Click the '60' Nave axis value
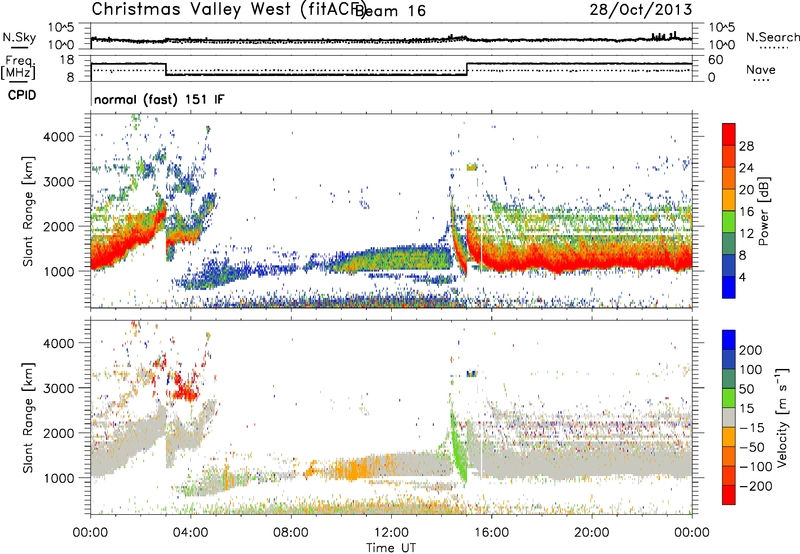This screenshot has height=554, width=800. [715, 60]
